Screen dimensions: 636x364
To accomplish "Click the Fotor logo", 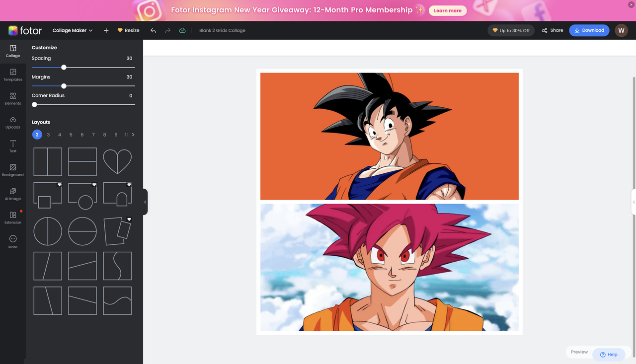I will point(25,30).
